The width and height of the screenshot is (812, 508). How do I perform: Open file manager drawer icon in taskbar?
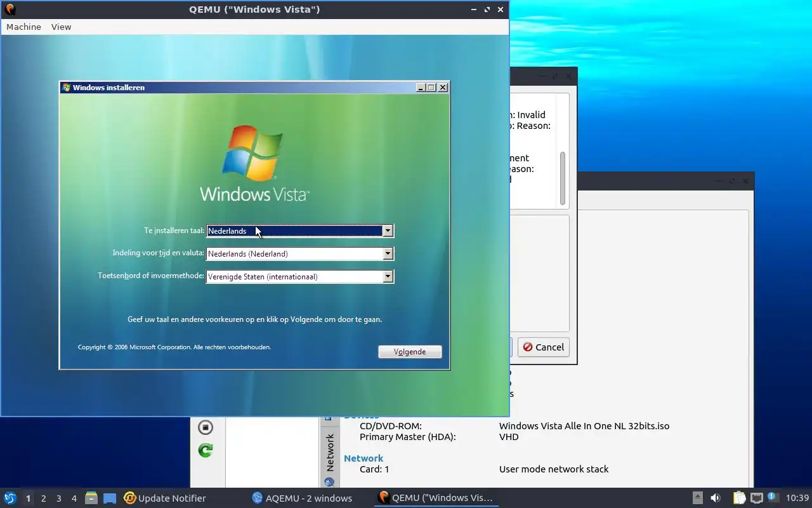(91, 498)
